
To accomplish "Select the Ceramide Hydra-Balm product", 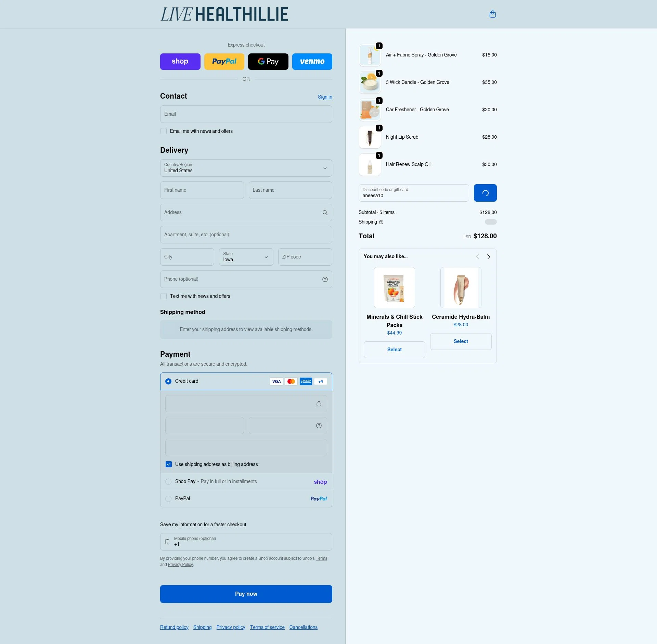I will [461, 341].
